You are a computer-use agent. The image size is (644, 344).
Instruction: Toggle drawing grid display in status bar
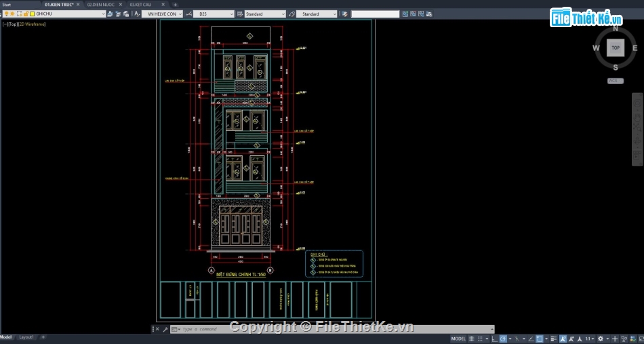point(472,339)
